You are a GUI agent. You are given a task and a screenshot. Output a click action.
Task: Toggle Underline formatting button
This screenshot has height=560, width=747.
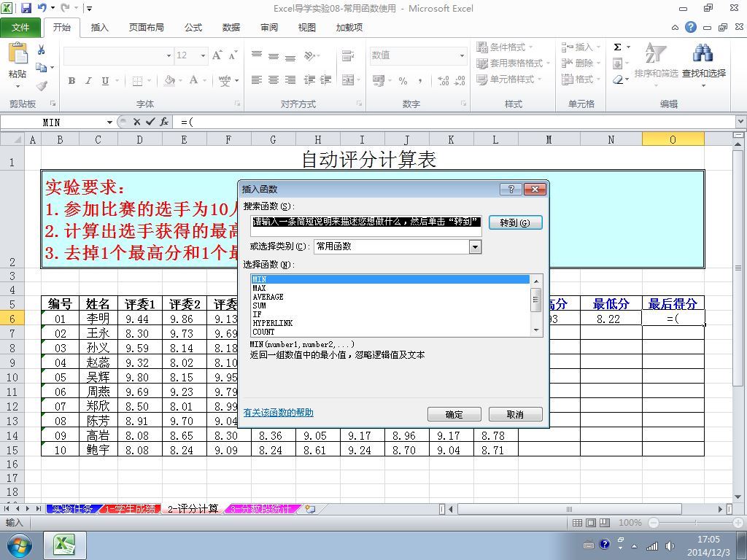(x=105, y=81)
